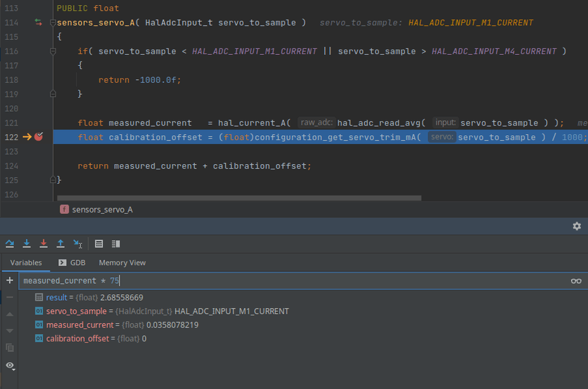Add a new watch with the plus icon

click(9, 280)
